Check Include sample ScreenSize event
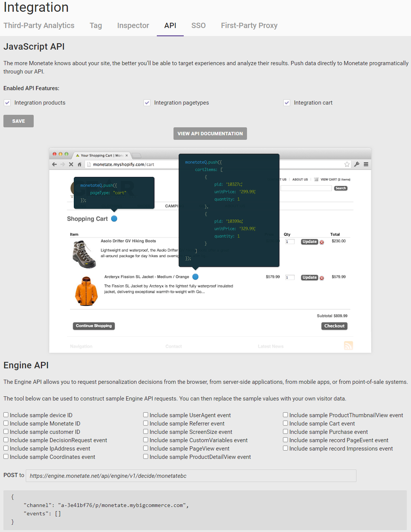The height and width of the screenshot is (532, 411). 146,432
